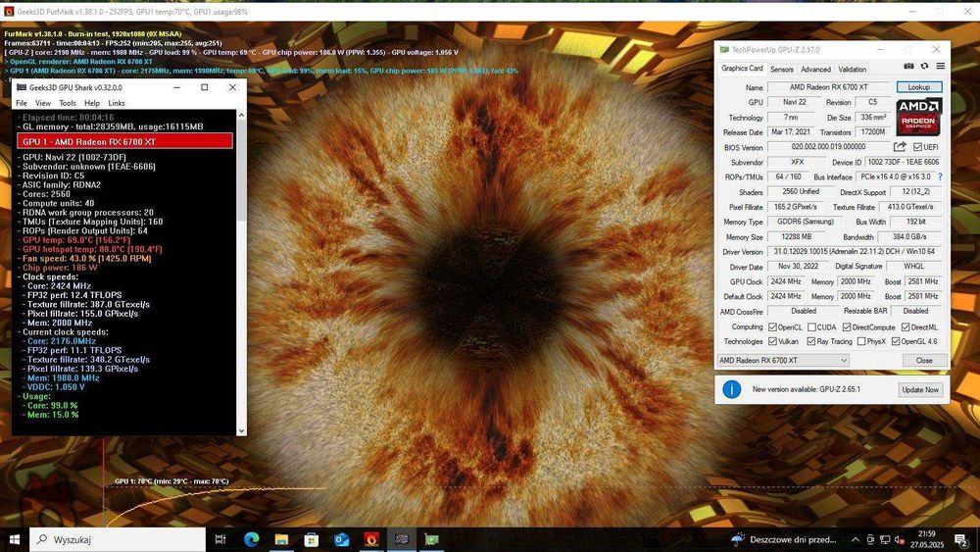Screen dimensions: 980x552
Task: Open the Links menu in GPU Shark
Action: (x=117, y=103)
